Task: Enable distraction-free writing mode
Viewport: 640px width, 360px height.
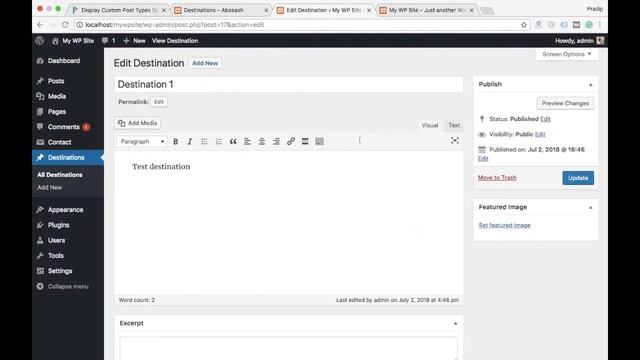Action: coord(455,141)
